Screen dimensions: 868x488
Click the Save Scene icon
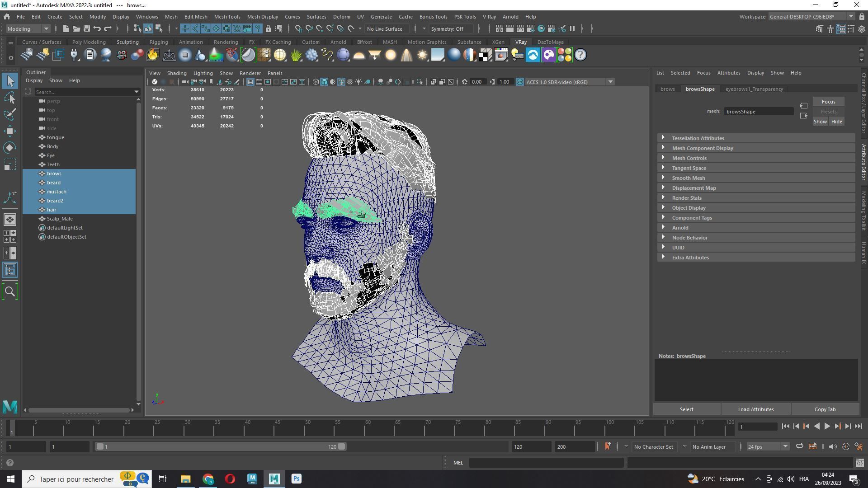pyautogui.click(x=87, y=29)
